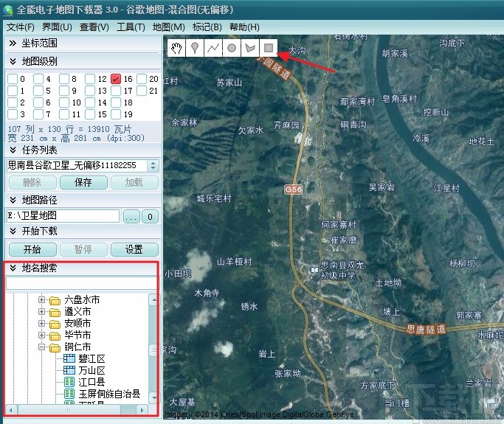Screen dimensions: 504x424
Task: Enable map level 21 checkbox
Action: (142, 91)
